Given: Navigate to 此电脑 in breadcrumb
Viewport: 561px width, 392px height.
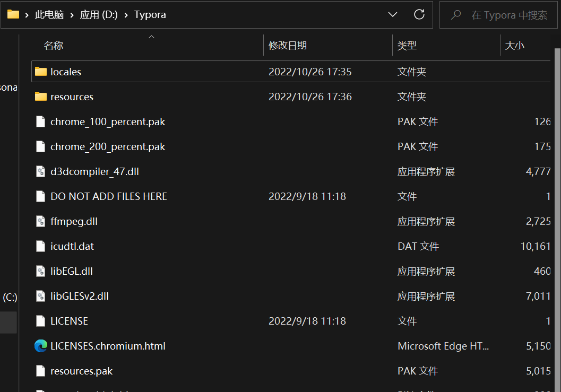Looking at the screenshot, I should coord(49,15).
